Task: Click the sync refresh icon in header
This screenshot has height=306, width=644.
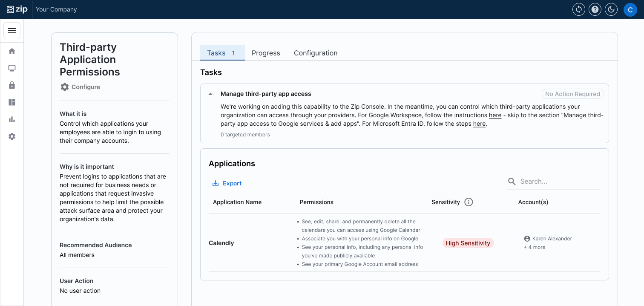Action: (x=578, y=9)
